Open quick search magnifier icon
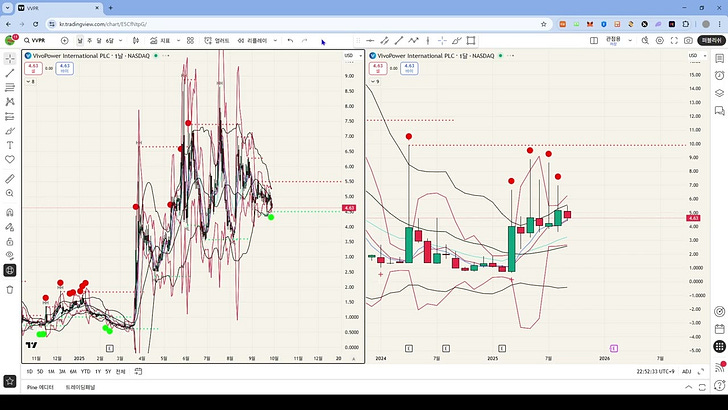The width and height of the screenshot is (728, 410). click(645, 40)
